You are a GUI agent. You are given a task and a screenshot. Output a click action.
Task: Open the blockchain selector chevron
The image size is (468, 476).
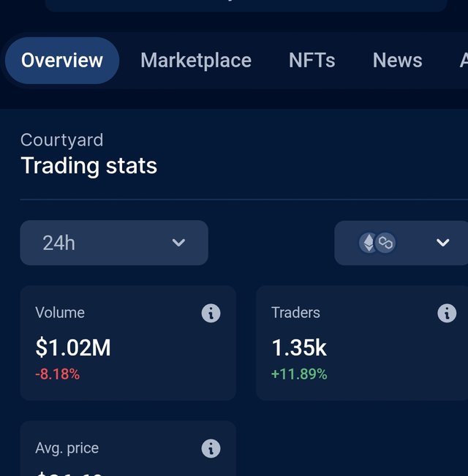(442, 243)
